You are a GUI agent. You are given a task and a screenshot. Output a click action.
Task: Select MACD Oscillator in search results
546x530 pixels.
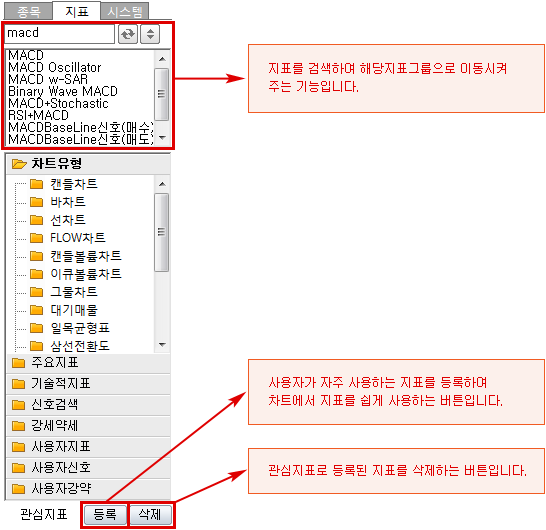[x=55, y=67]
